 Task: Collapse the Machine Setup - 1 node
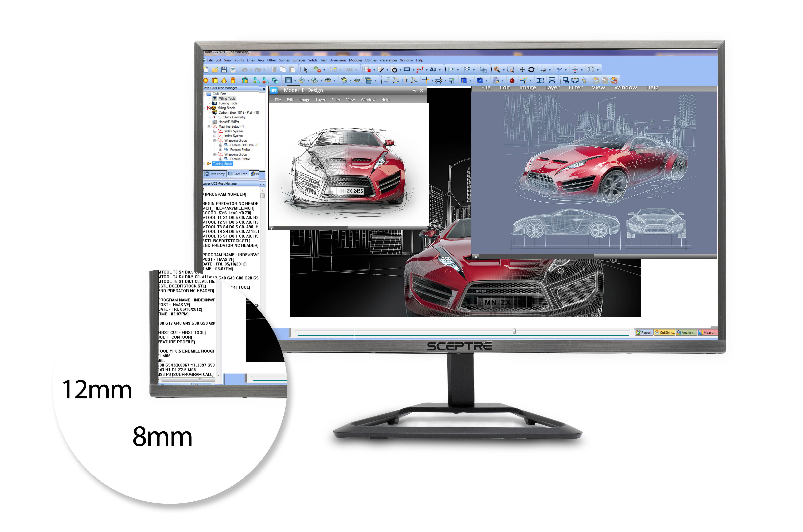tap(209, 126)
